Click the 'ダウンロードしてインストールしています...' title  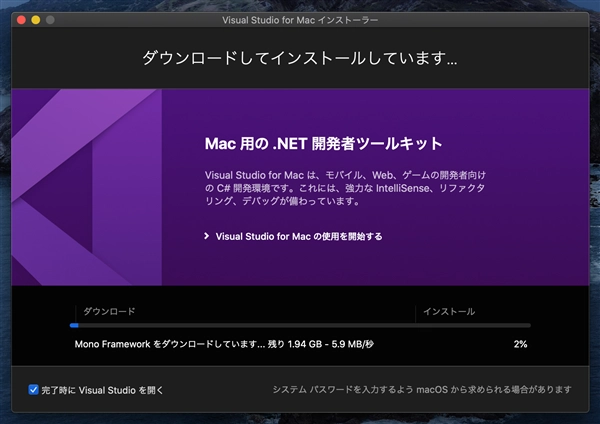300,58
